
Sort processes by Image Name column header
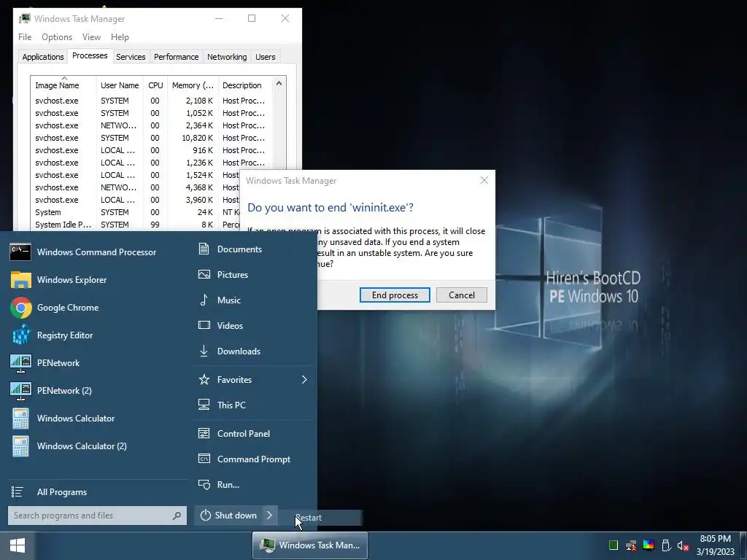tap(64, 85)
